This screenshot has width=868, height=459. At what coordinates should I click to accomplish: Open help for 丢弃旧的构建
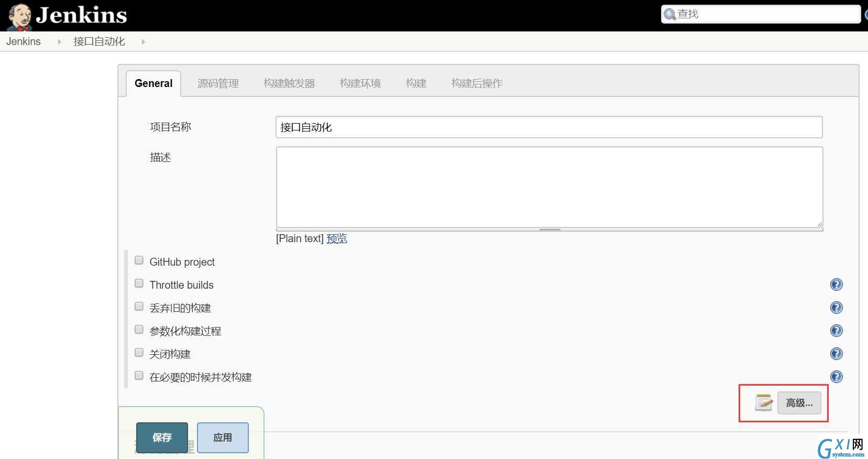coord(837,308)
